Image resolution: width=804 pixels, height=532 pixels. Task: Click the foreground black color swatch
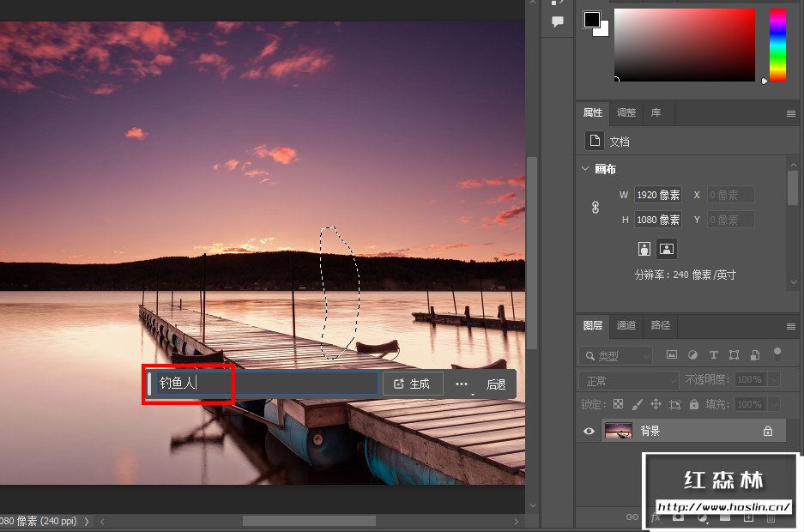pyautogui.click(x=592, y=20)
